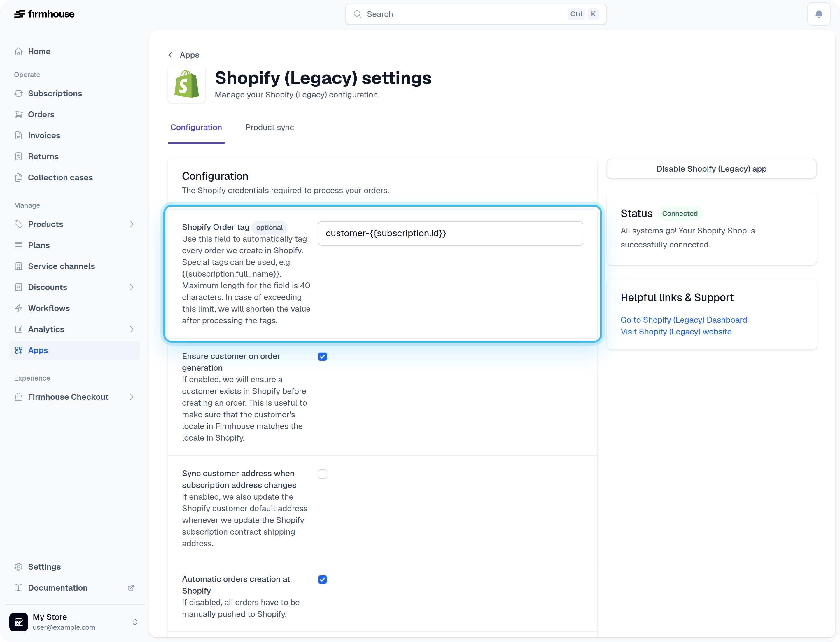Click the back arrow next to Apps

click(x=172, y=55)
